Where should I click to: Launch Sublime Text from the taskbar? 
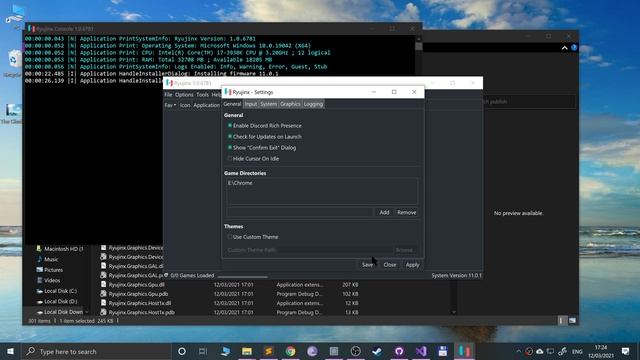269,351
